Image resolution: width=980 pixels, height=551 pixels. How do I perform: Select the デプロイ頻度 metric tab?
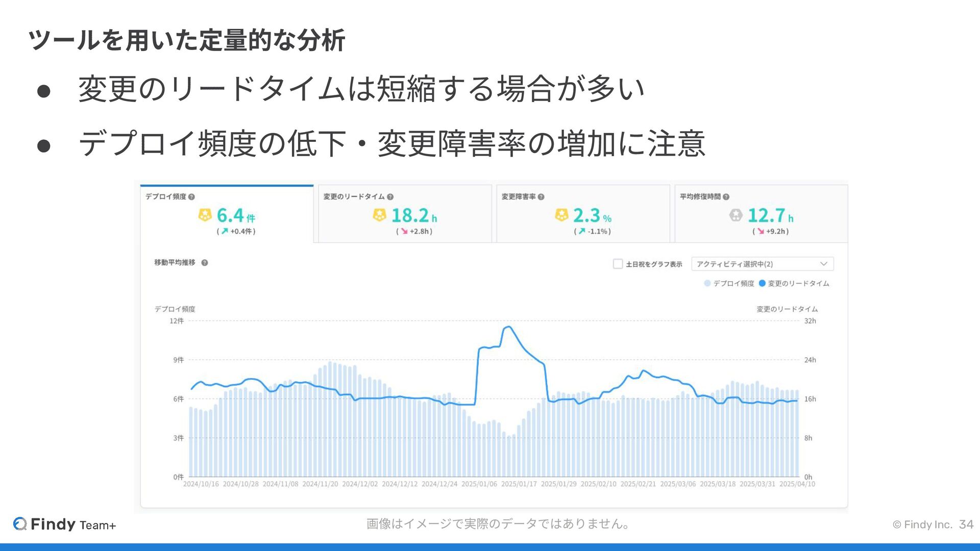point(227,214)
